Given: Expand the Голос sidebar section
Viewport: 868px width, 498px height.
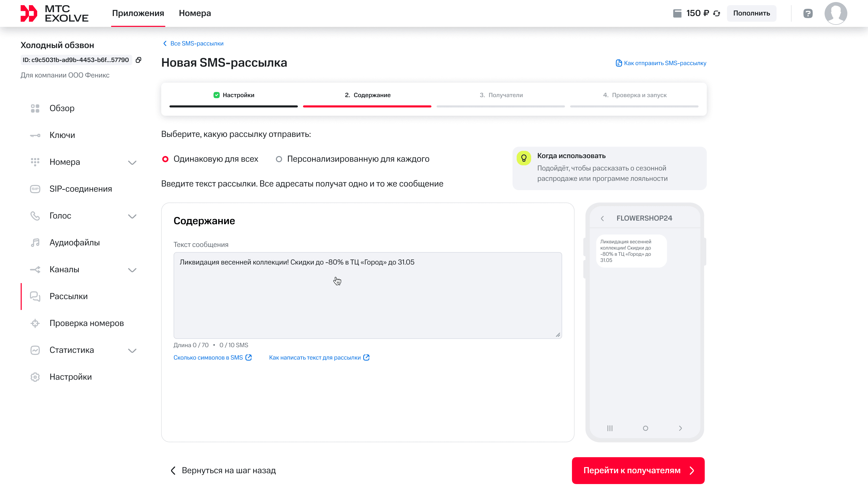Looking at the screenshot, I should point(132,216).
